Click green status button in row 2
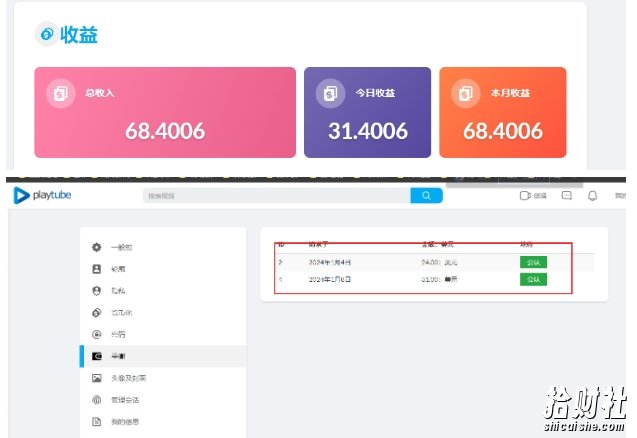637x438 pixels. click(533, 262)
